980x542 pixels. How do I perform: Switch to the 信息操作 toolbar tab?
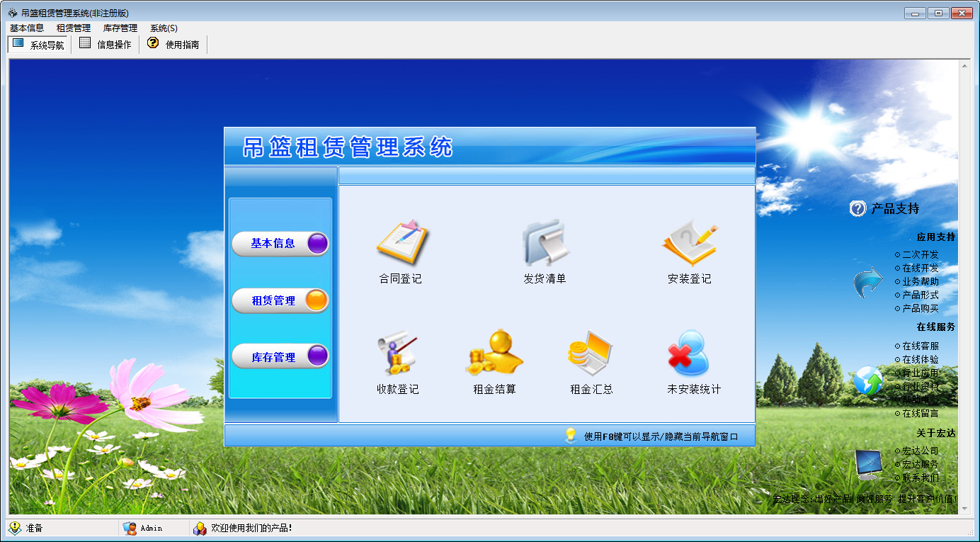(106, 45)
